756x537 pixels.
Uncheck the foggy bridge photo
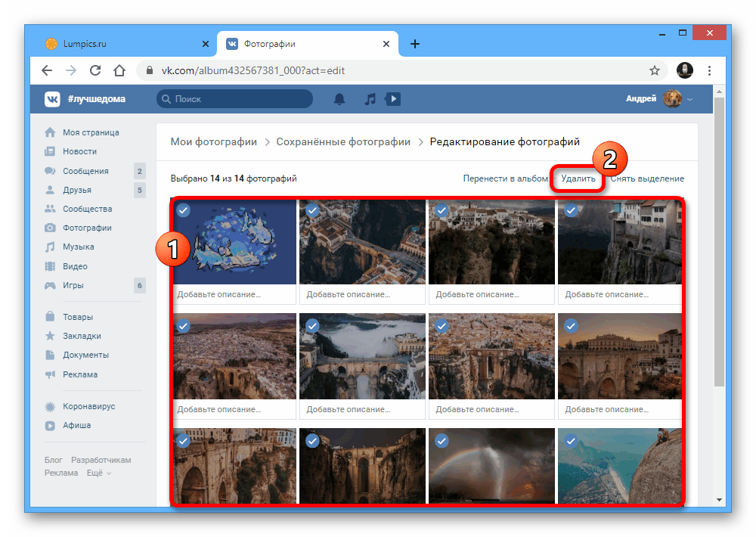[313, 326]
